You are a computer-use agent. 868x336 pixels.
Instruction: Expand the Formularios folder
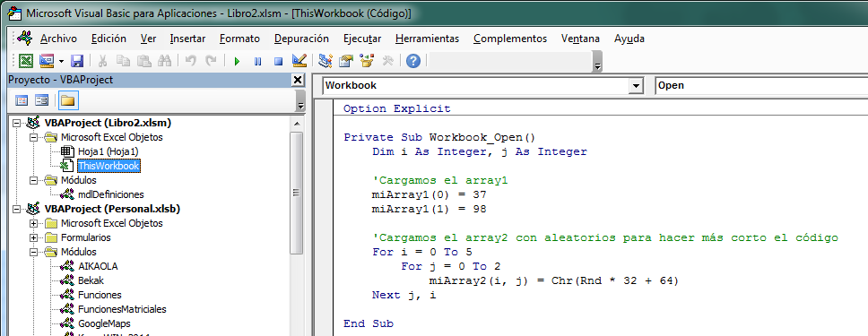pos(34,238)
